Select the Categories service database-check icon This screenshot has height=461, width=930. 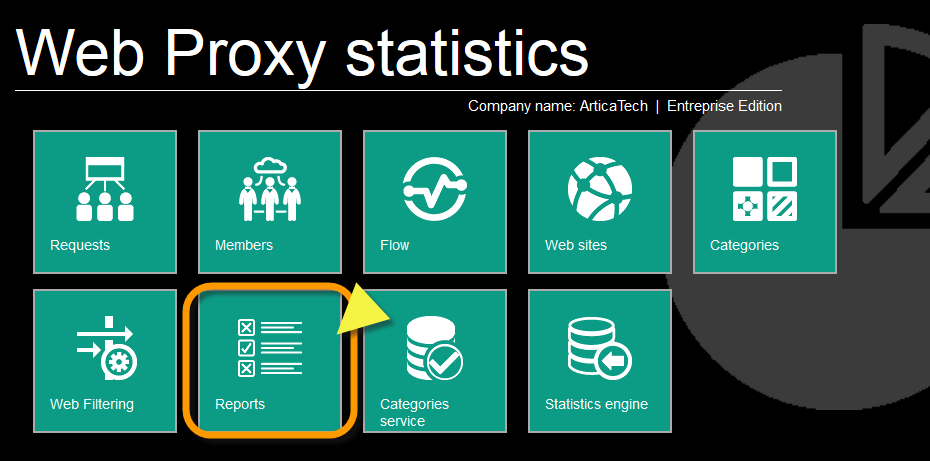(435, 348)
